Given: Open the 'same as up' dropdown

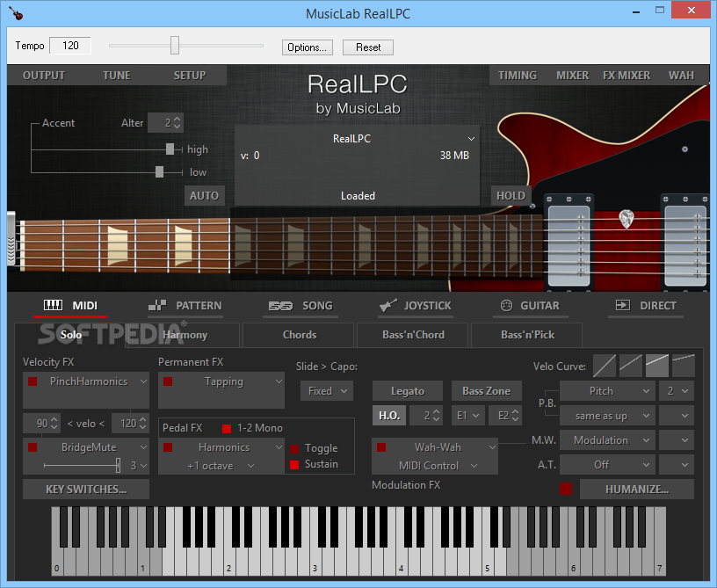Looking at the screenshot, I should (607, 416).
